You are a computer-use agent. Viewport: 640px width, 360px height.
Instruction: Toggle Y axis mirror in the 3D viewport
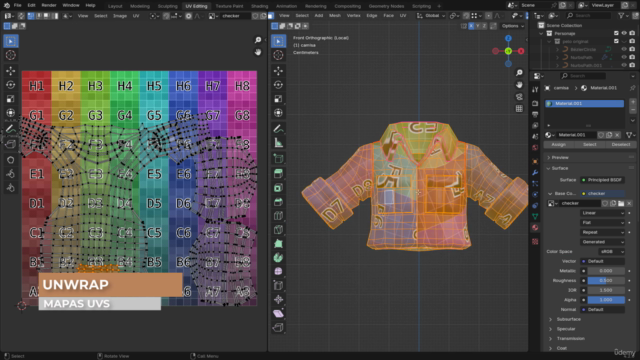(478, 26)
